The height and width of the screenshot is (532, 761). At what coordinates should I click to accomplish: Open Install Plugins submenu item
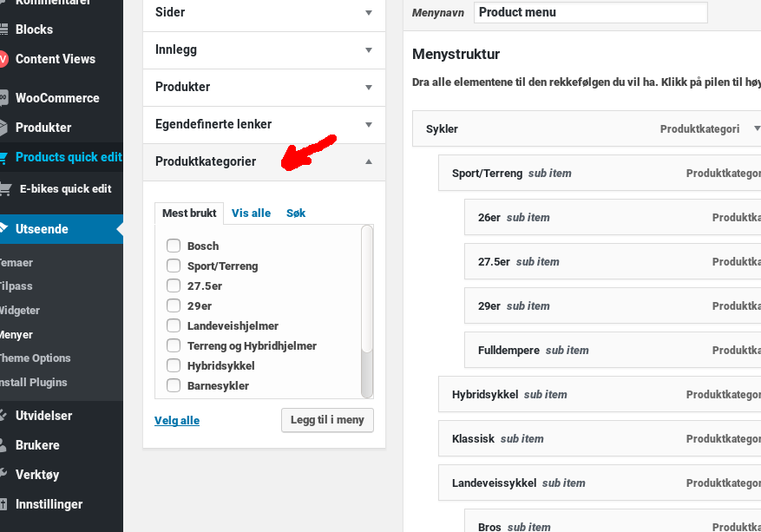33,383
